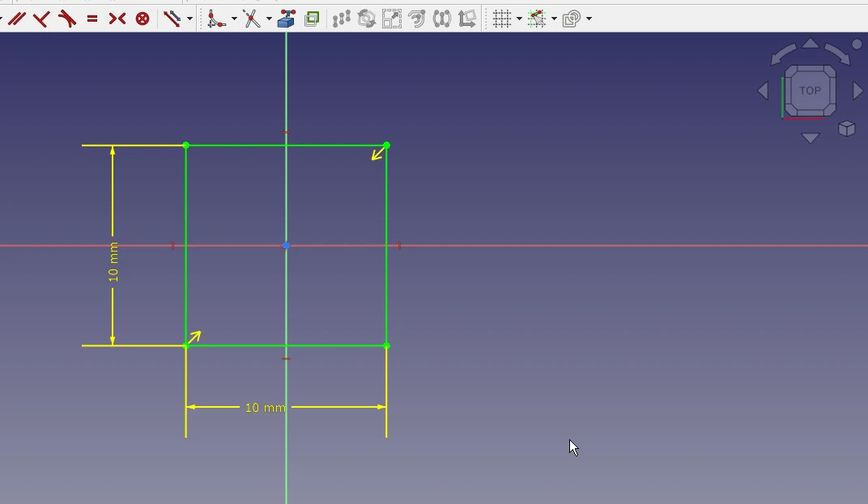Open the dimension constraint dropdown arrow
868x504 pixels.
(189, 19)
